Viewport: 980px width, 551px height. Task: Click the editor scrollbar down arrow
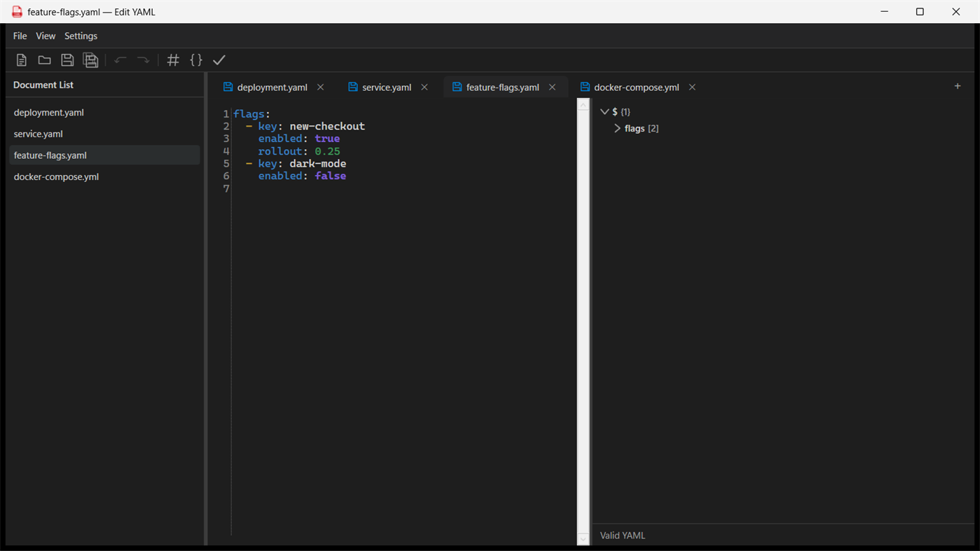584,538
